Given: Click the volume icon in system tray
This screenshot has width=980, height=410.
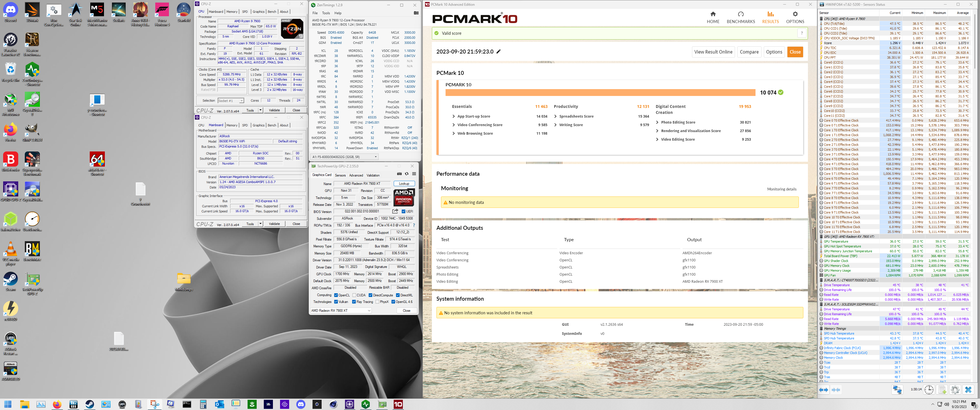Looking at the screenshot, I should tap(946, 404).
